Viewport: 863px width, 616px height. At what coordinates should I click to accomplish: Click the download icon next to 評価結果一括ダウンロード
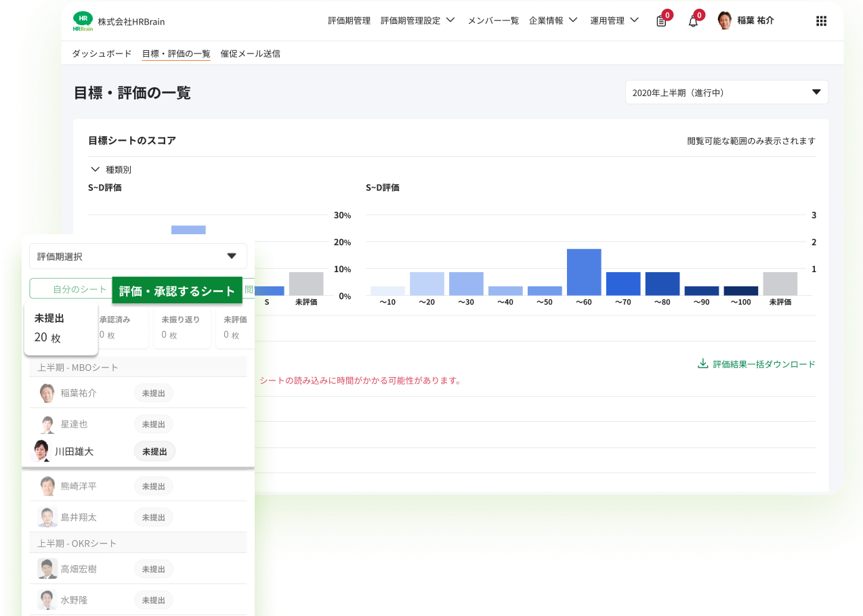point(702,364)
